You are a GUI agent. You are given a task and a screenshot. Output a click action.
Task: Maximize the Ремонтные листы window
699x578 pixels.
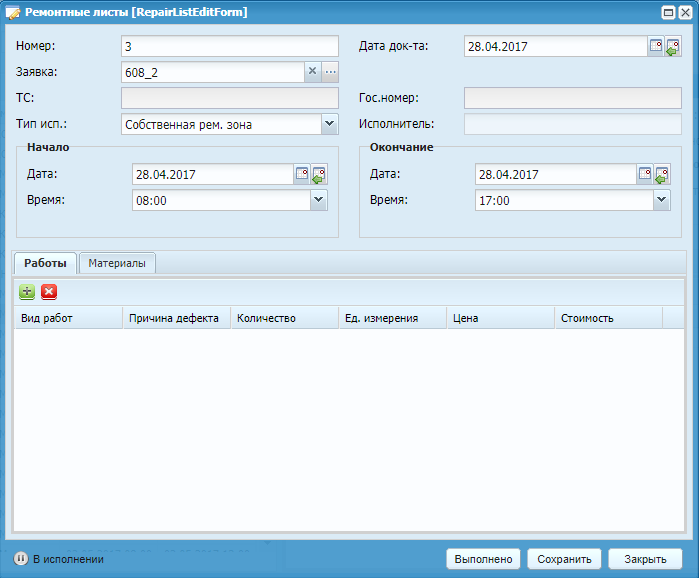pyautogui.click(x=668, y=12)
